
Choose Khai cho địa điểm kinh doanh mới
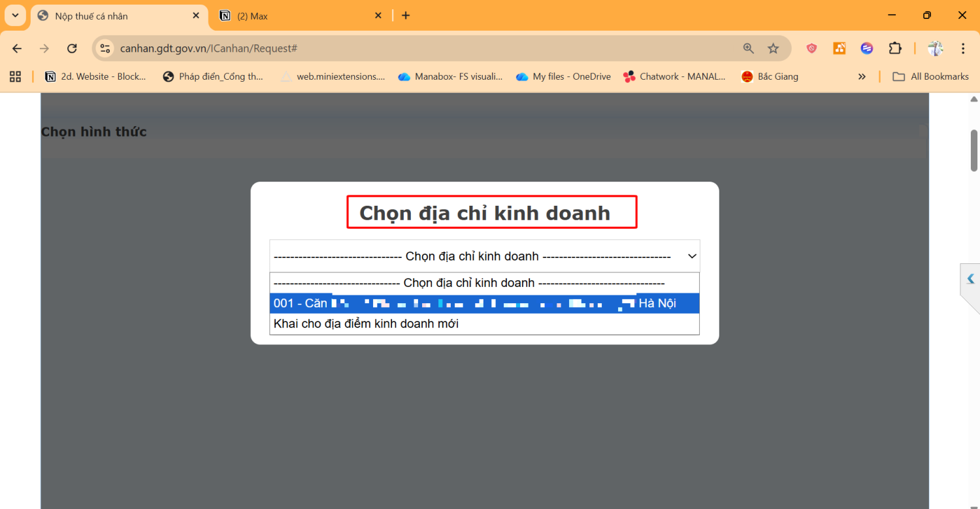click(x=366, y=323)
